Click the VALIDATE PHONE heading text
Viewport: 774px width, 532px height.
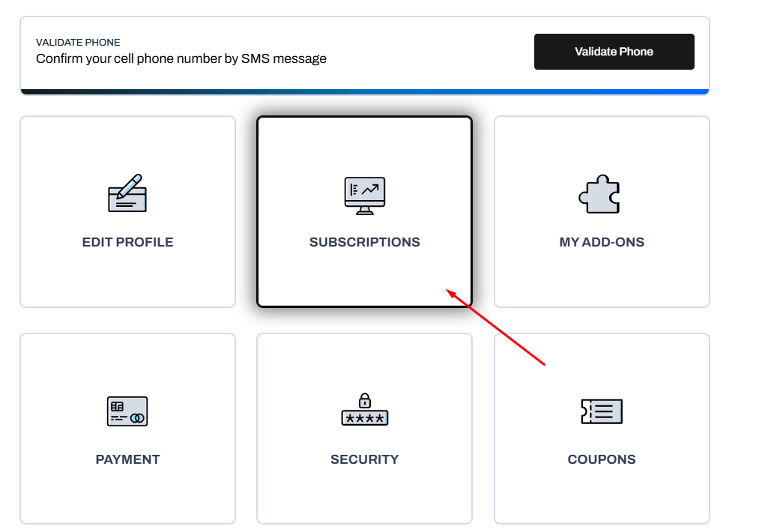click(78, 43)
